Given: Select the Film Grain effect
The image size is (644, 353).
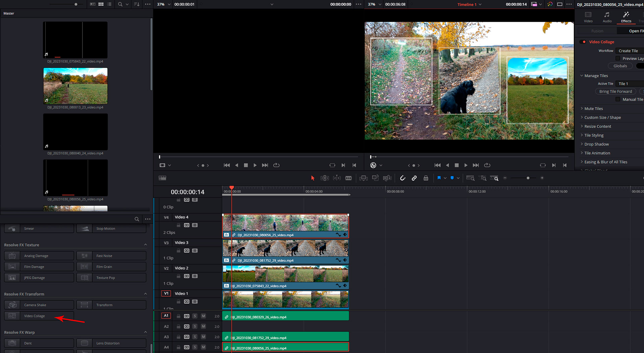Looking at the screenshot, I should coord(111,267).
